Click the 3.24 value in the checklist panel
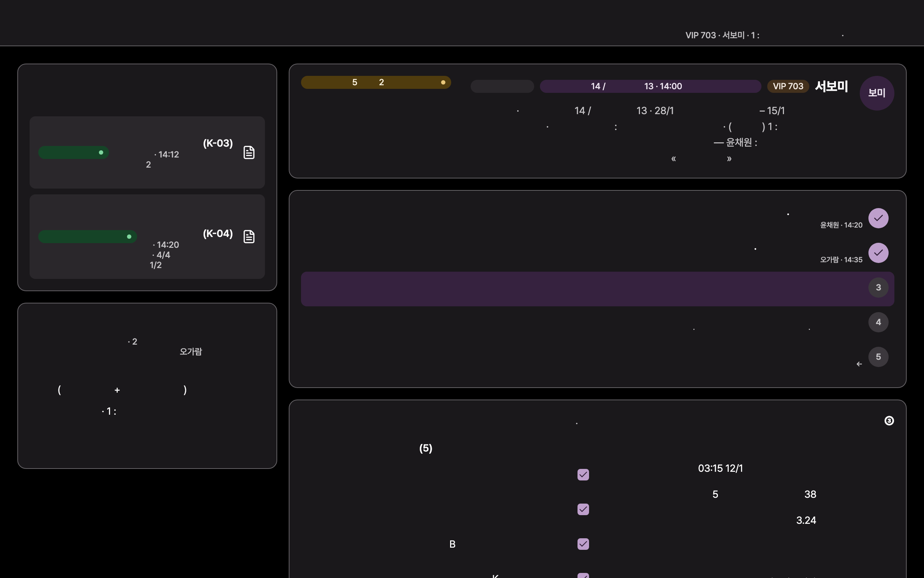 click(806, 520)
